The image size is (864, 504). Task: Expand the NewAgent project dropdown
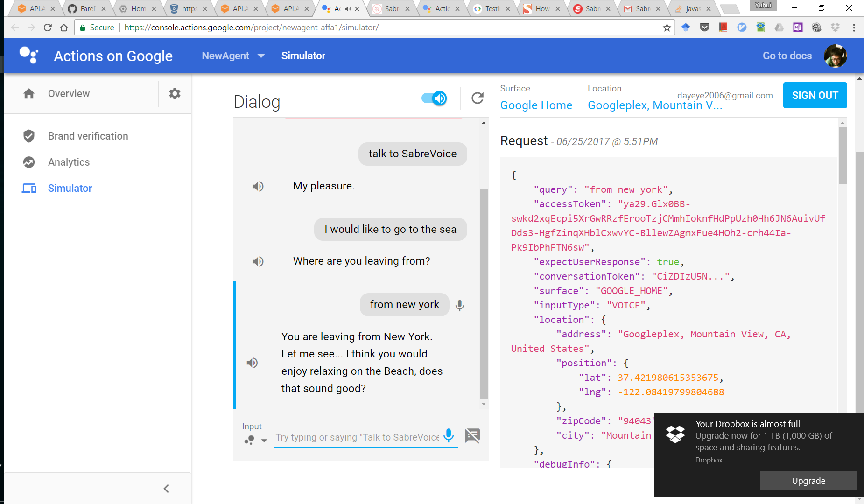[x=233, y=56]
